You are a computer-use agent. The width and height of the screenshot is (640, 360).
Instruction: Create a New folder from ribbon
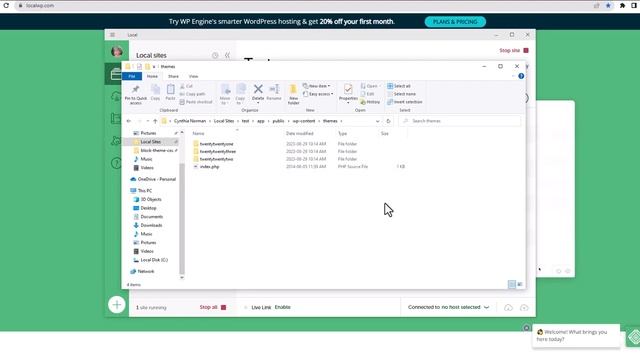tap(293, 94)
